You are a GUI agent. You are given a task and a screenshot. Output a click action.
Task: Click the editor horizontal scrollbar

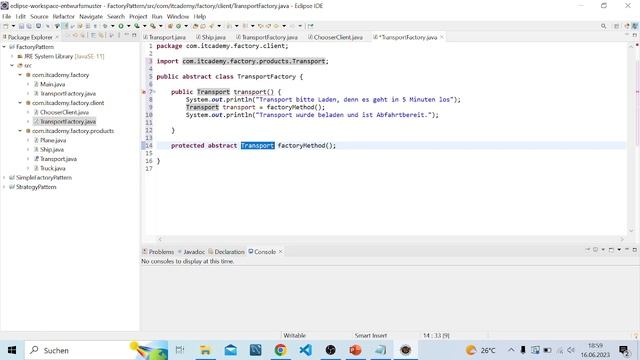pyautogui.click(x=391, y=239)
